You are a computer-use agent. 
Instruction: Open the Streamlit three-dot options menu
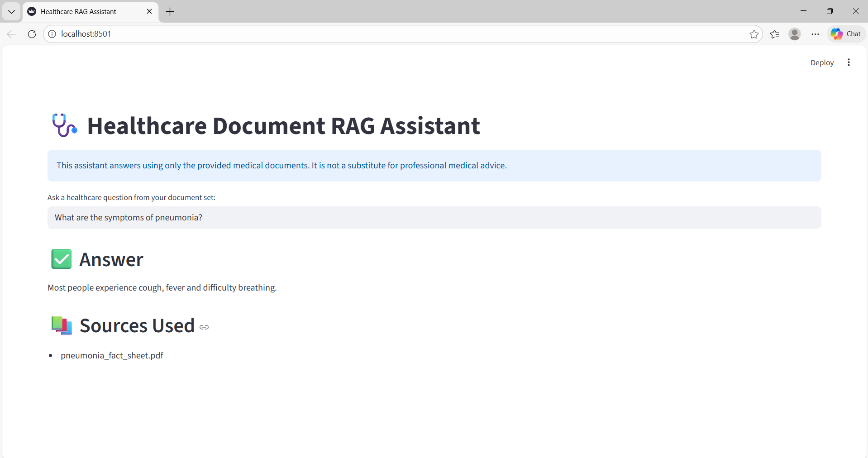click(x=849, y=62)
